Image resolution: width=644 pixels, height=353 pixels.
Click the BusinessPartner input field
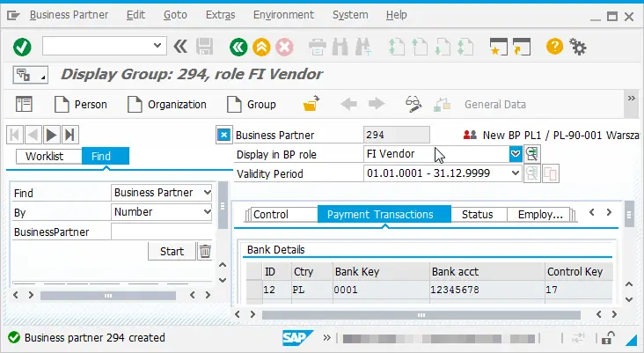[162, 232]
